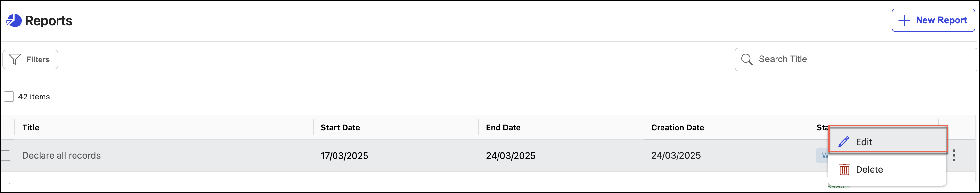Click the pencil icon beside Edit
Image resolution: width=980 pixels, height=193 pixels.
[x=843, y=142]
